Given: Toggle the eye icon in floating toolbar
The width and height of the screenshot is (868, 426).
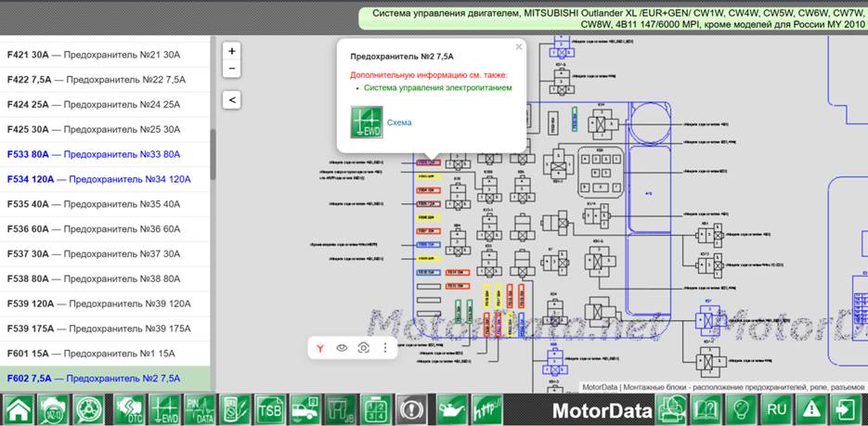Looking at the screenshot, I should coord(342,348).
